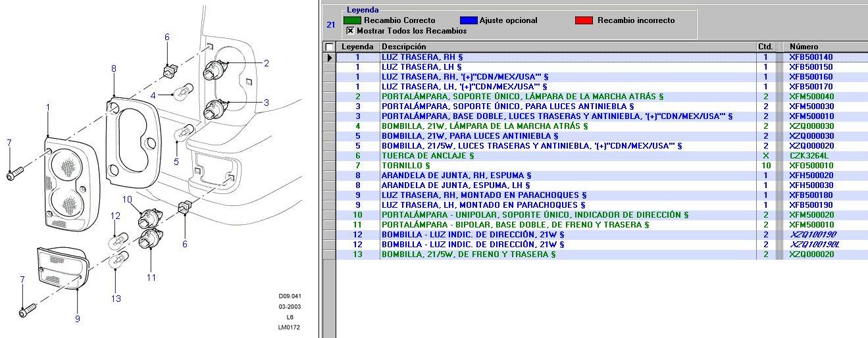This screenshot has width=868, height=338.
Task: Click callout 4 beside the bulb drawing
Action: click(153, 95)
